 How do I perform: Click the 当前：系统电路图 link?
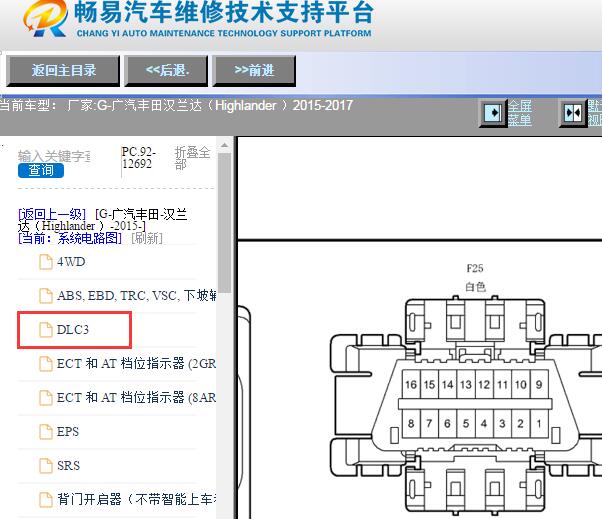pyautogui.click(x=70, y=238)
